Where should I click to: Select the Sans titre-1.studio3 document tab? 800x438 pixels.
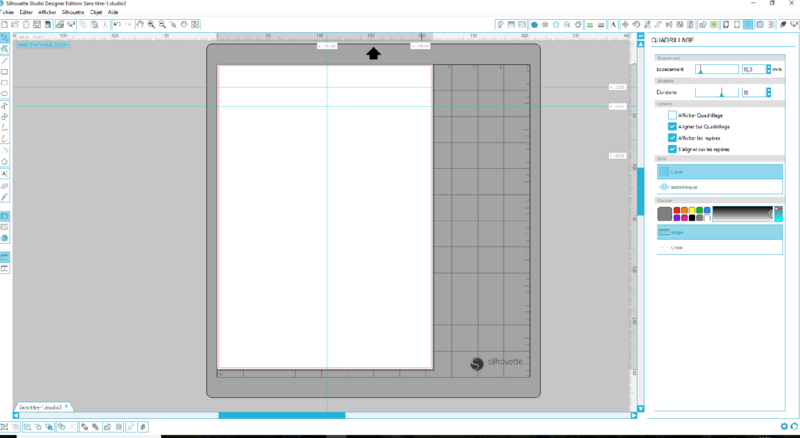tap(43, 407)
